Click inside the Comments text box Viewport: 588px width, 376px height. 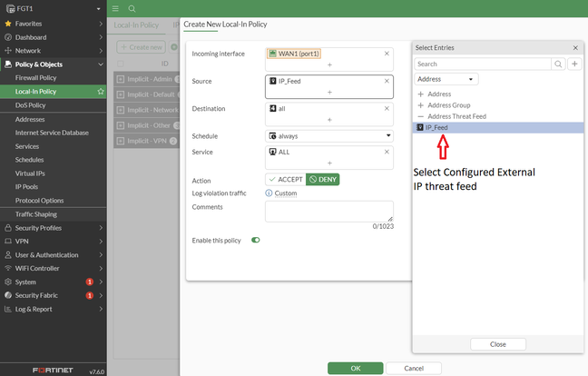pyautogui.click(x=329, y=212)
